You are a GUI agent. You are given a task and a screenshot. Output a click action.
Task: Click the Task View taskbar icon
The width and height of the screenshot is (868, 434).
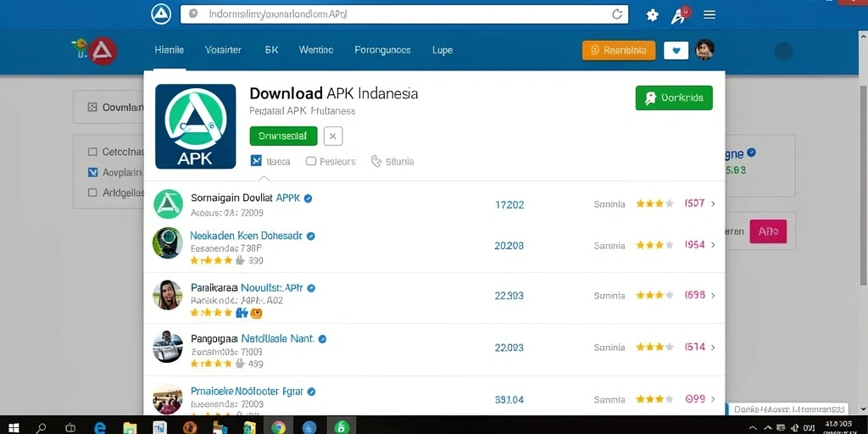71,427
